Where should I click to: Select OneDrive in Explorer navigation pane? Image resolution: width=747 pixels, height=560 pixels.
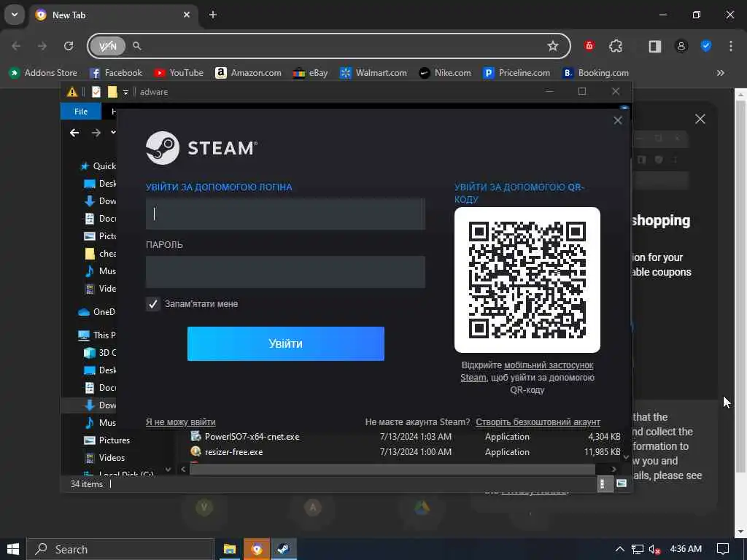[97, 312]
